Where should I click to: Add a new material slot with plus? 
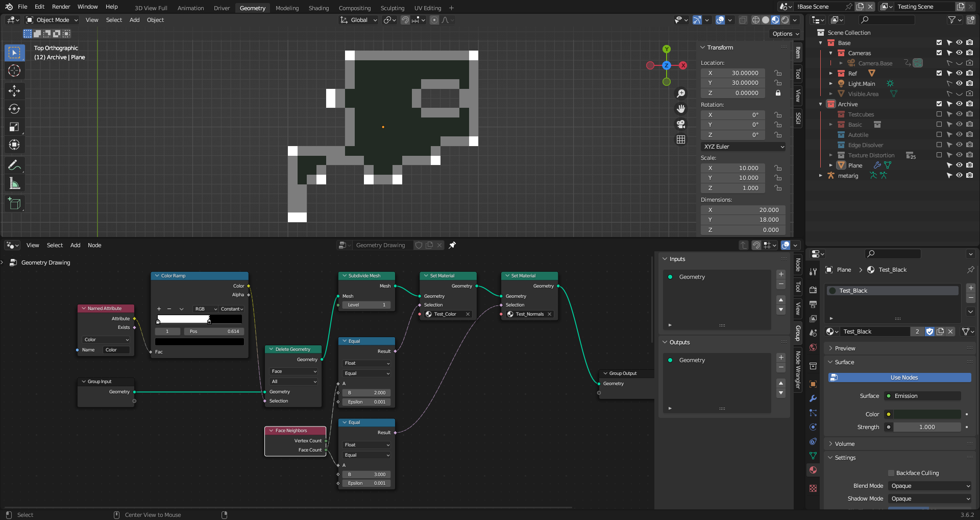pos(971,288)
